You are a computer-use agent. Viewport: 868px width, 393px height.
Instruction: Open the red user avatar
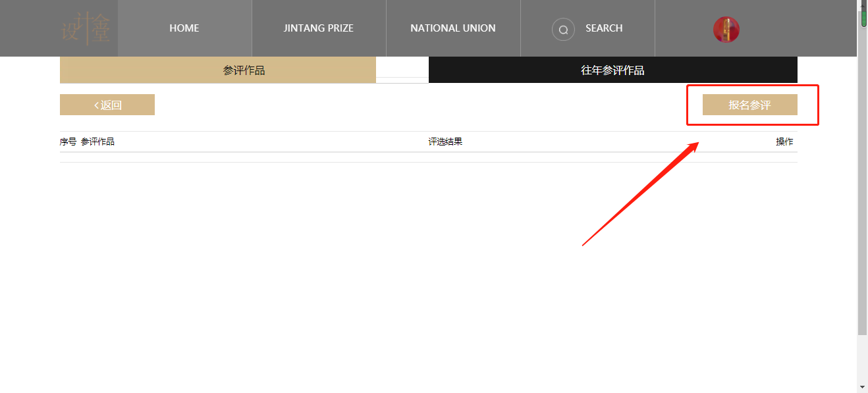pos(726,30)
